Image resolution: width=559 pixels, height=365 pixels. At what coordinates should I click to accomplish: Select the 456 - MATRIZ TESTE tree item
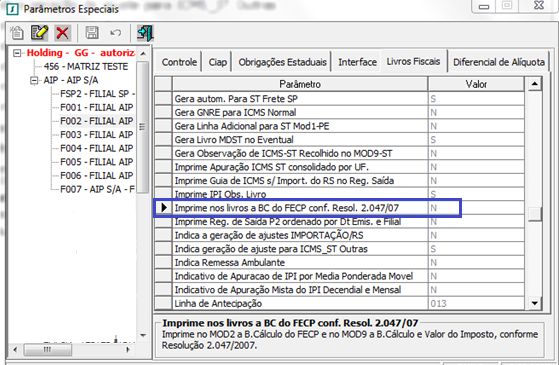pos(86,67)
